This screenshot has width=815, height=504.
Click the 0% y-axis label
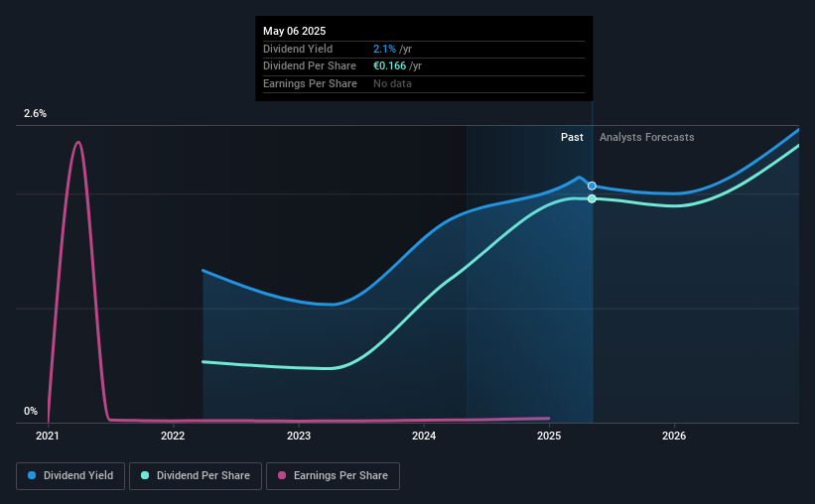click(31, 411)
